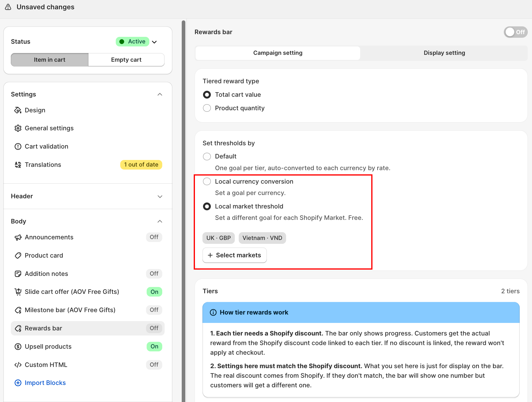Choose Default threshold option
This screenshot has width=532, height=402.
pos(207,156)
